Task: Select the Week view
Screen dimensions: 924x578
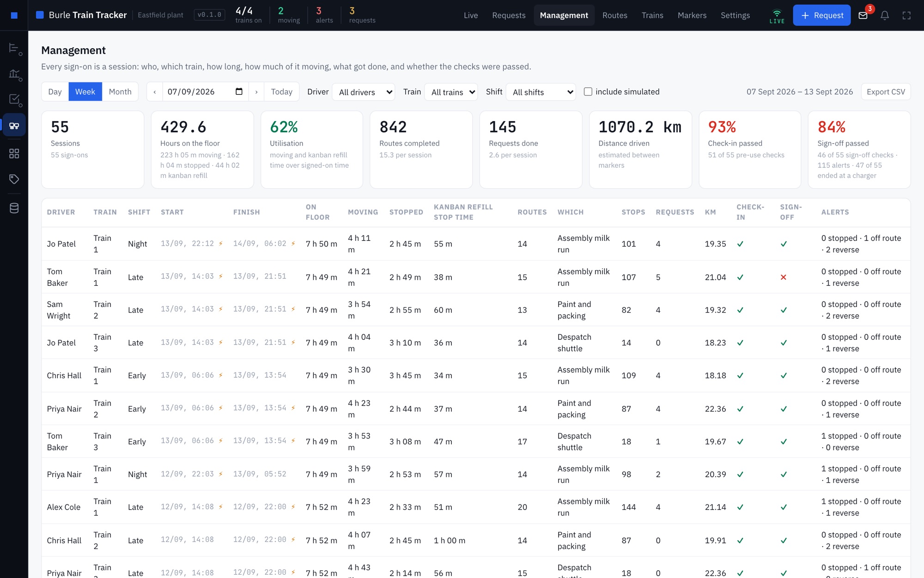Action: pos(85,92)
